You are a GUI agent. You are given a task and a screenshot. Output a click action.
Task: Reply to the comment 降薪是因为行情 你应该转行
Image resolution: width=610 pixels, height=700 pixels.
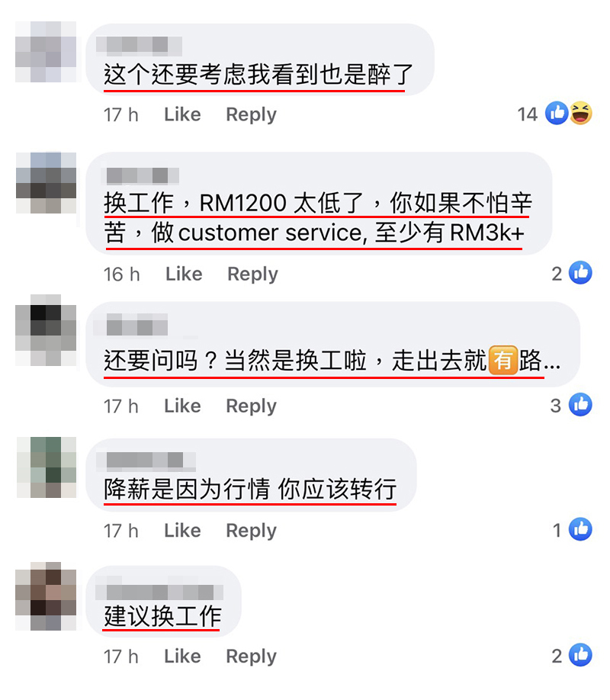tap(252, 531)
